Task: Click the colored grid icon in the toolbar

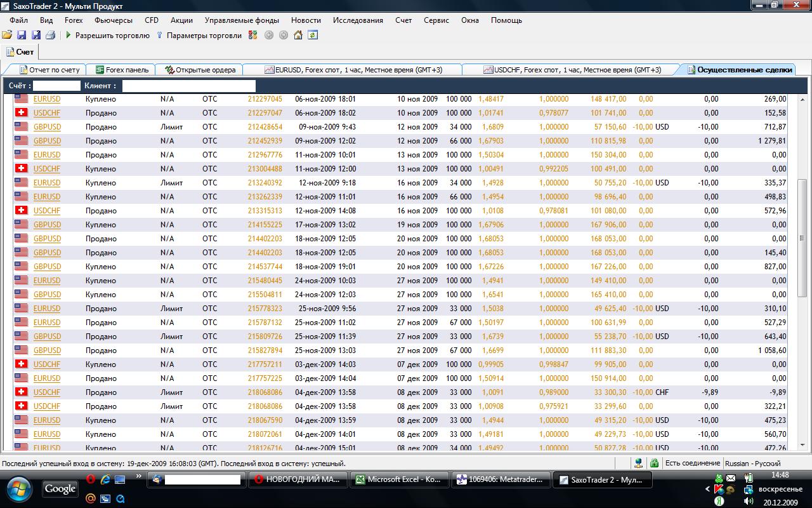Action: pos(253,36)
